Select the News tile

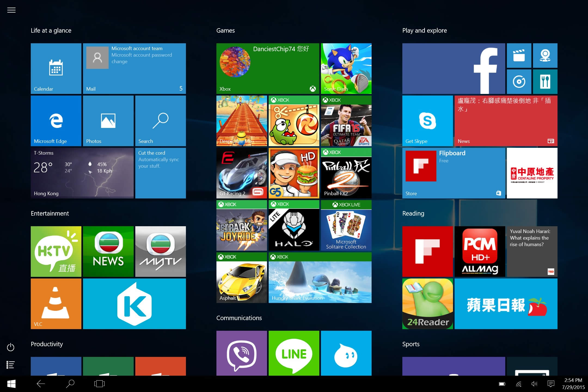(505, 120)
